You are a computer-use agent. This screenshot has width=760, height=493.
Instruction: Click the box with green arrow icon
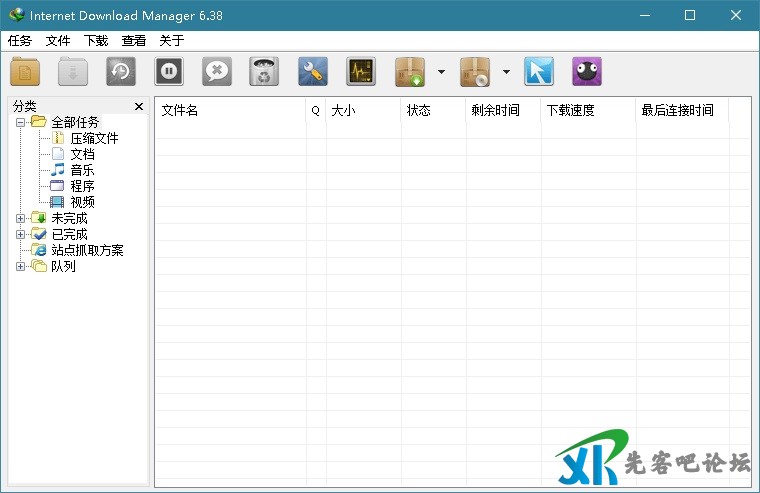click(410, 72)
